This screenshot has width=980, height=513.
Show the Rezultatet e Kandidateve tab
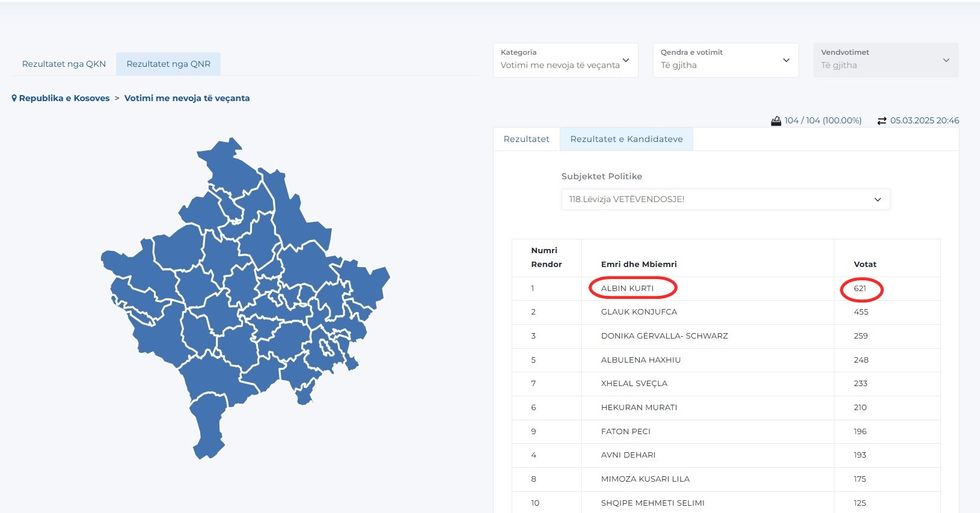pyautogui.click(x=626, y=139)
